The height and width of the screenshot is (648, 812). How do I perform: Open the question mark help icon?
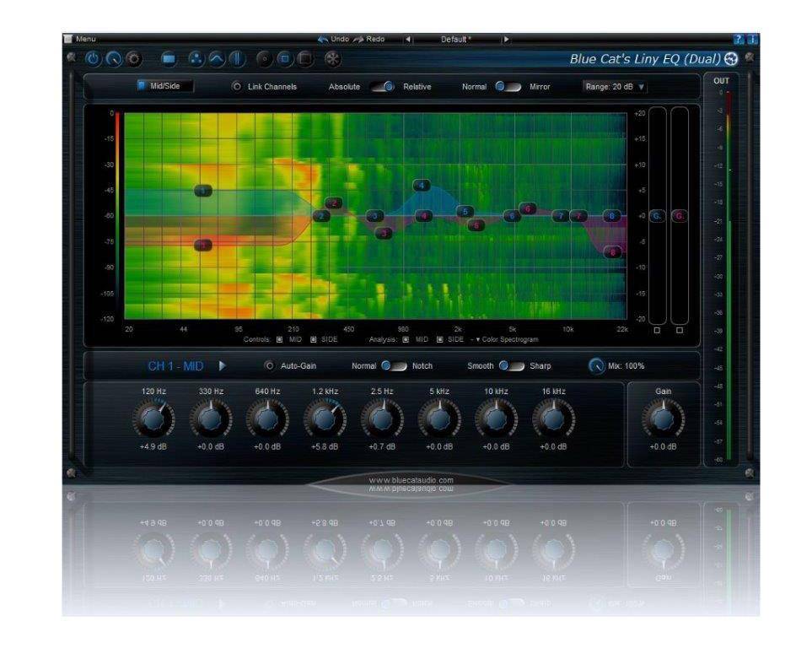tap(739, 39)
